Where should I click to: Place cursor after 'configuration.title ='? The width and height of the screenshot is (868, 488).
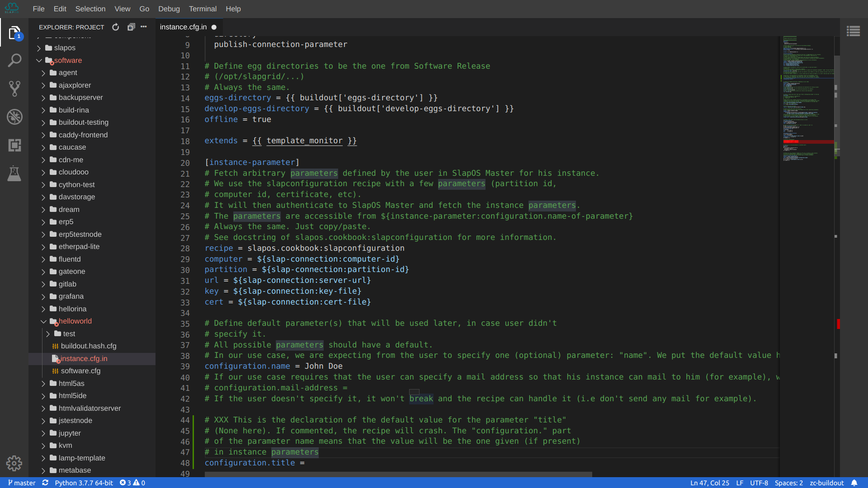[306, 463]
